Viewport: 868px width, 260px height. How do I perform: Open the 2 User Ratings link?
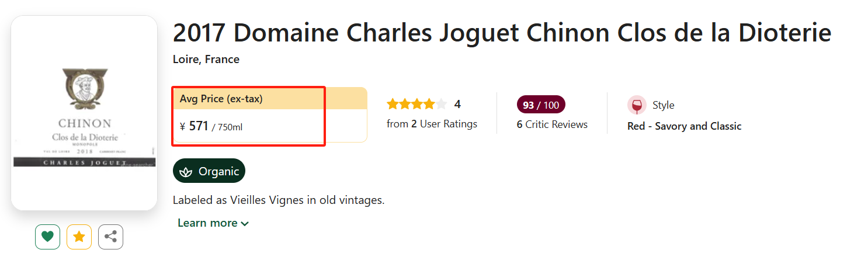[x=432, y=124]
